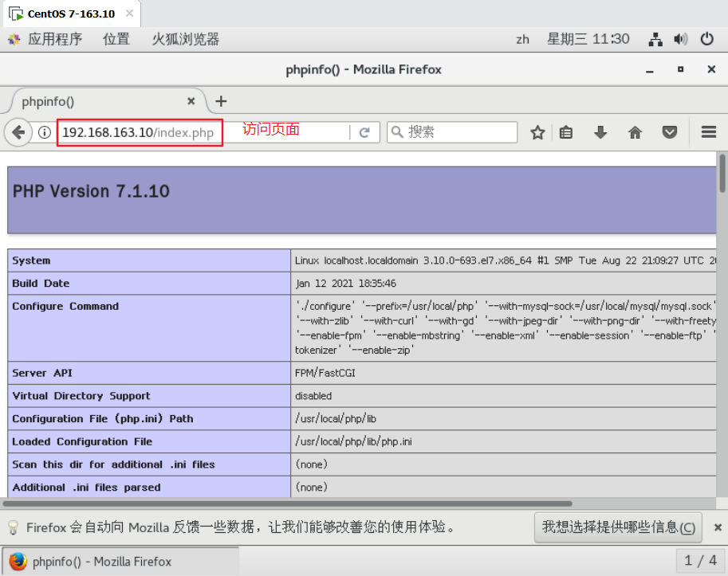Click the horizontal page scrollbar
This screenshot has height=576, width=728.
[x=287, y=504]
